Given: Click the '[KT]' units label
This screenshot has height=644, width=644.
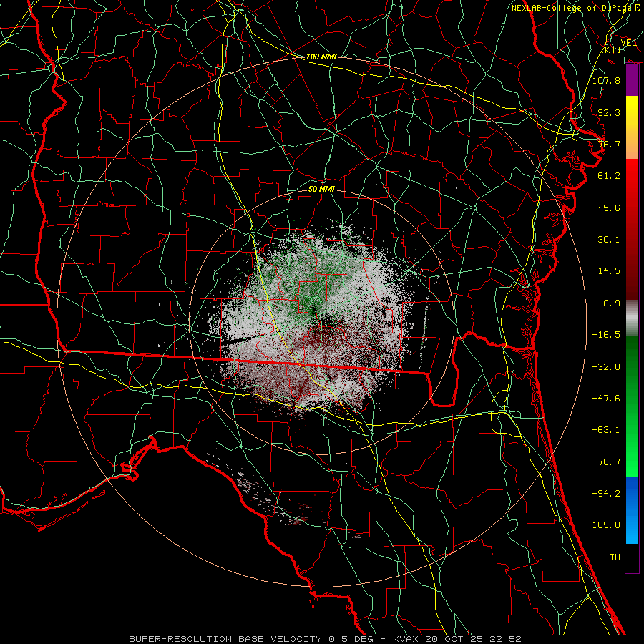Looking at the screenshot, I should pyautogui.click(x=611, y=49).
